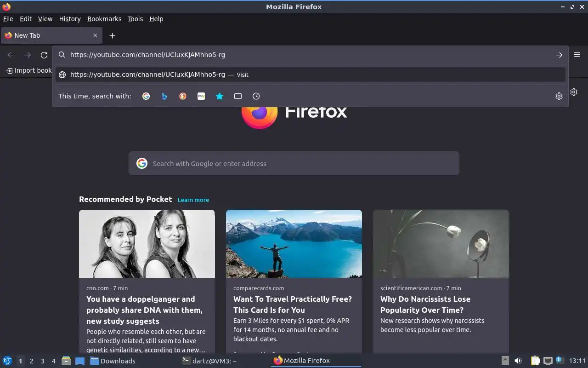Switch to workspace 2
Image resolution: width=588 pixels, height=368 pixels.
(31, 361)
